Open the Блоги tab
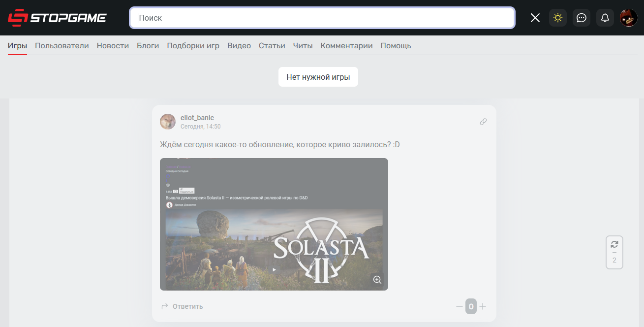The height and width of the screenshot is (327, 644). [x=148, y=46]
